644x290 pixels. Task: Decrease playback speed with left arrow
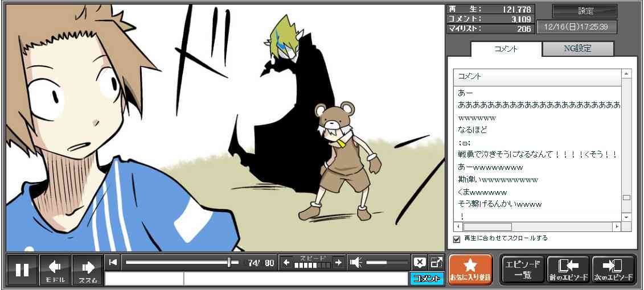286,263
